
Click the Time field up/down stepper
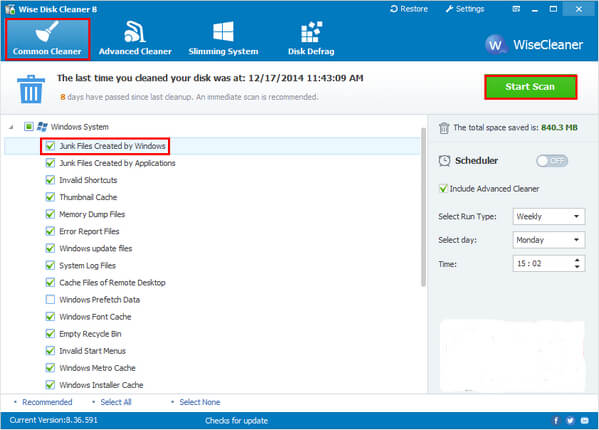(x=577, y=263)
